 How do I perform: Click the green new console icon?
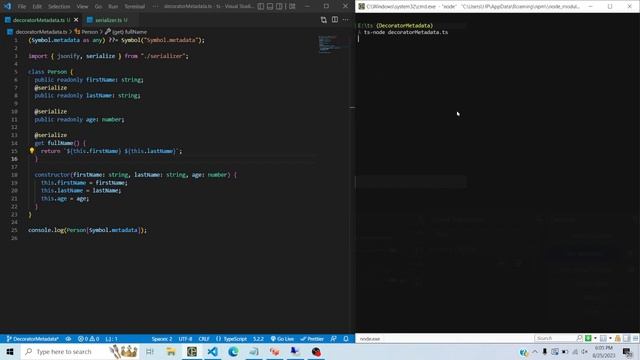[x=588, y=338]
